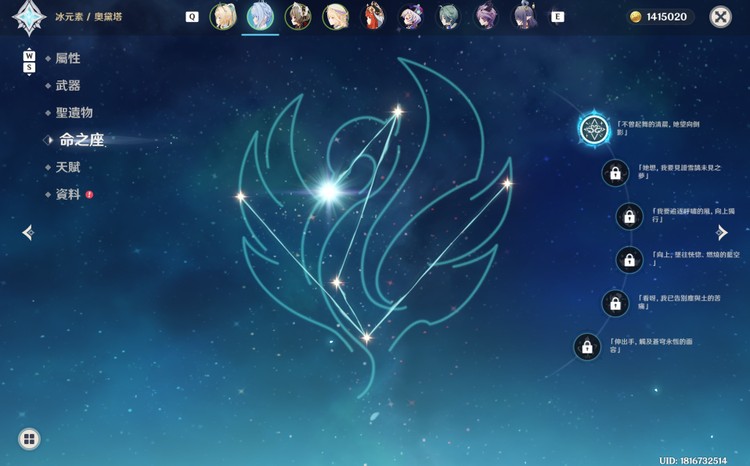Screen dimensions: 750x466
Task: Click locked node 「她想，我要見證雪鴿未見之夢」
Action: click(615, 173)
